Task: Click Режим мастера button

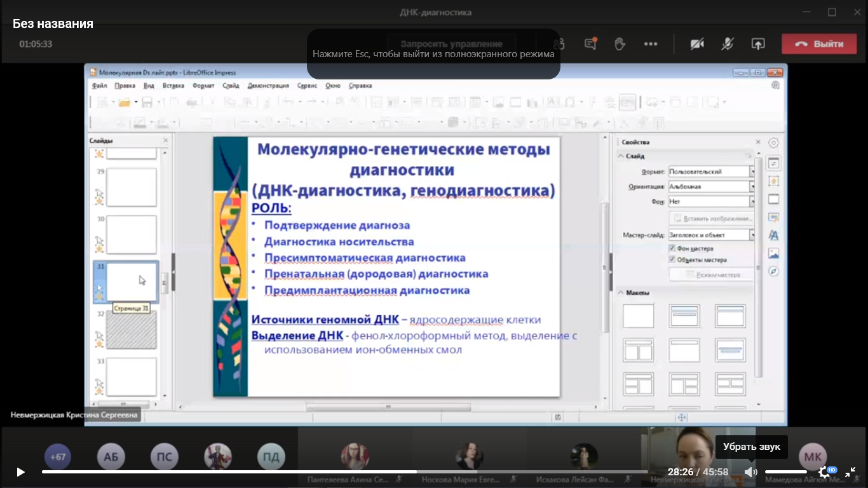Action: click(712, 275)
